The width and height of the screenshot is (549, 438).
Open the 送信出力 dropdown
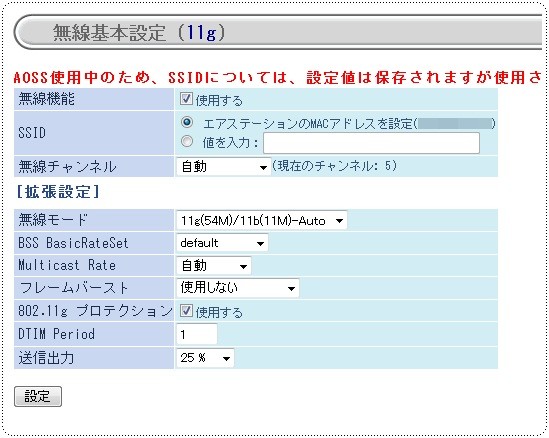pyautogui.click(x=205, y=358)
